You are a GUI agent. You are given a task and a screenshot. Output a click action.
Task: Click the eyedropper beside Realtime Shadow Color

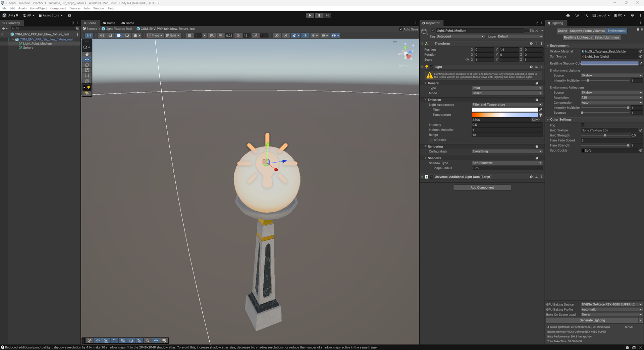[x=641, y=63]
